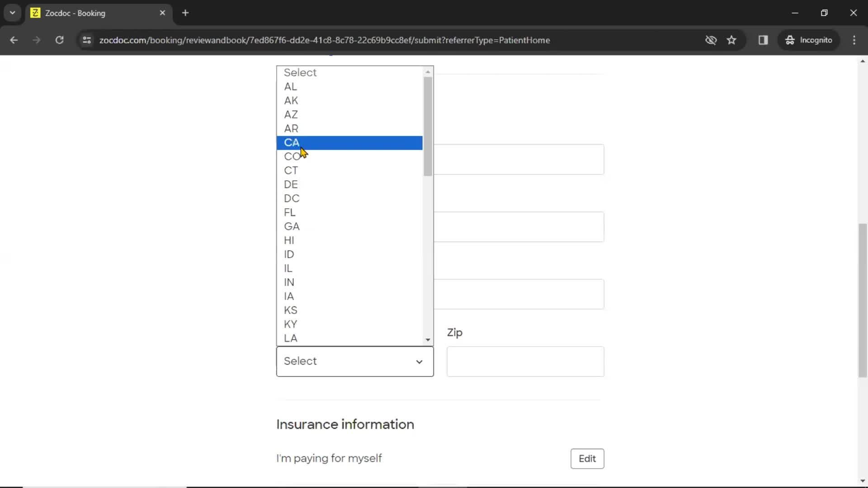
Task: Open the browser side panel
Action: (763, 40)
